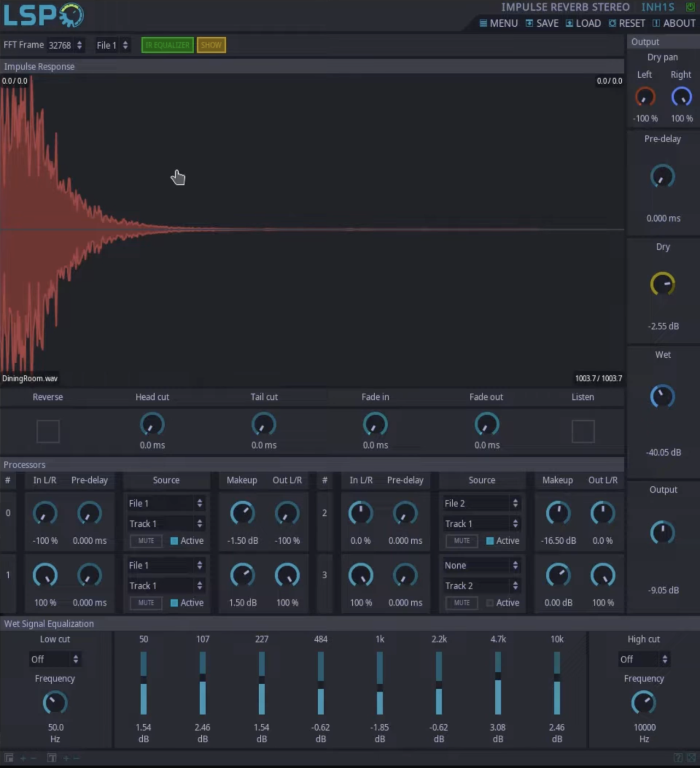
Task: Adjust the 4.7k equalizer fader
Action: [x=498, y=683]
